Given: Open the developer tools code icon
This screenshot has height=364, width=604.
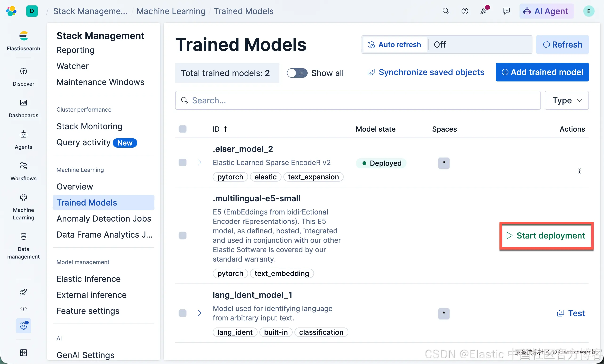Looking at the screenshot, I should tap(24, 309).
